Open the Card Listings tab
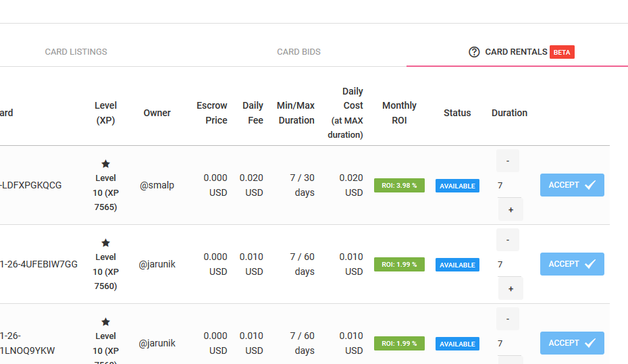This screenshot has height=364, width=628. click(76, 52)
